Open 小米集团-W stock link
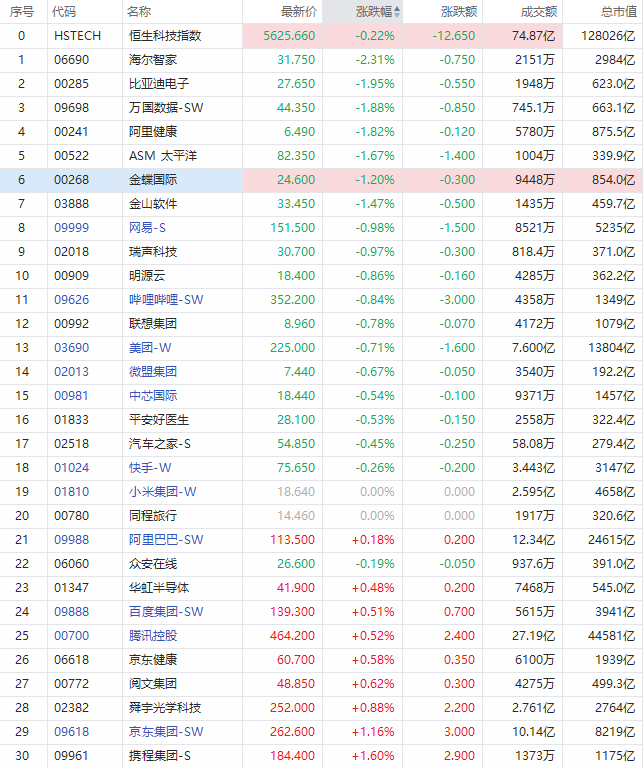 tap(163, 492)
